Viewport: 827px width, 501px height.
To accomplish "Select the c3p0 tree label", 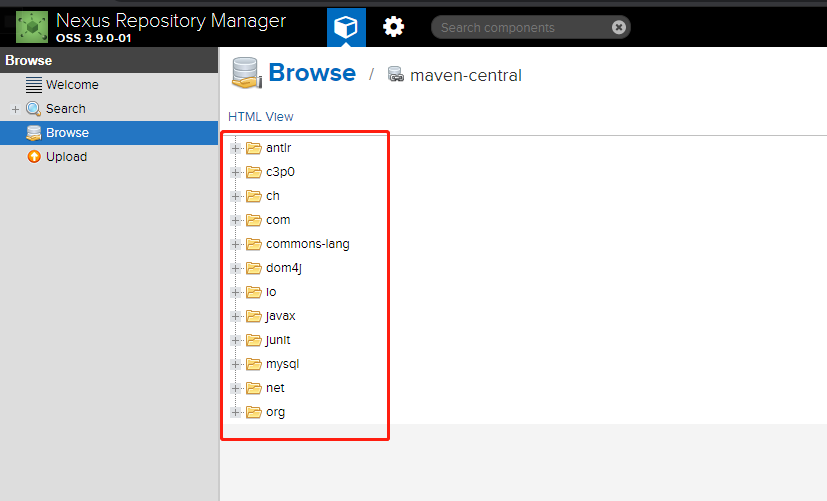I will pos(280,172).
